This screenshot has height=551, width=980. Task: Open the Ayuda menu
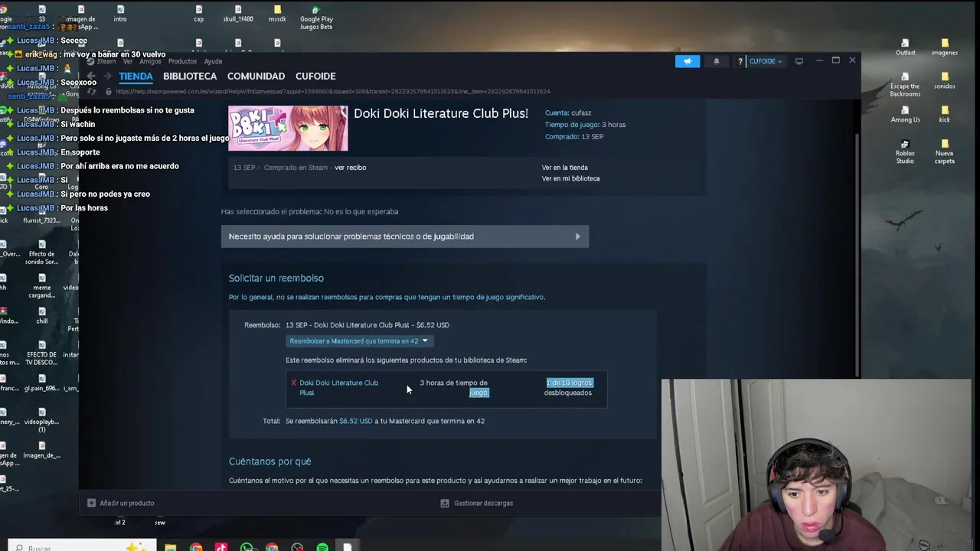[213, 61]
